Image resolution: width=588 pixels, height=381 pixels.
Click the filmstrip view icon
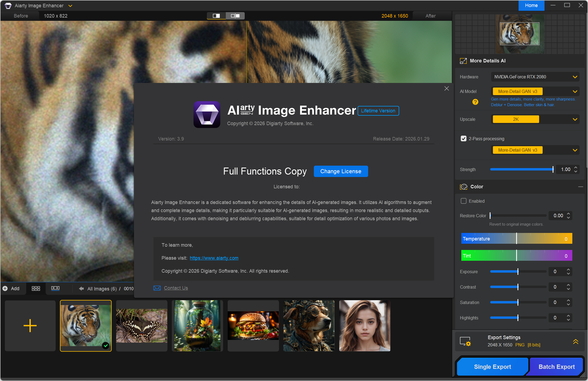coord(55,288)
